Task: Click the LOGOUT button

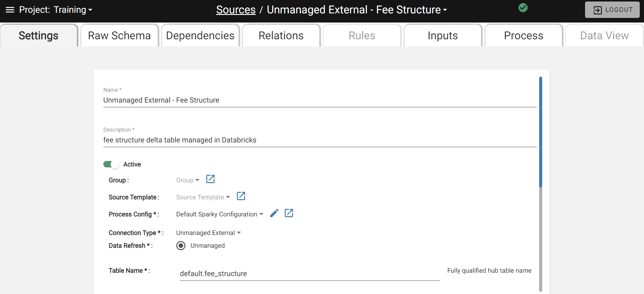Action: pos(612,10)
